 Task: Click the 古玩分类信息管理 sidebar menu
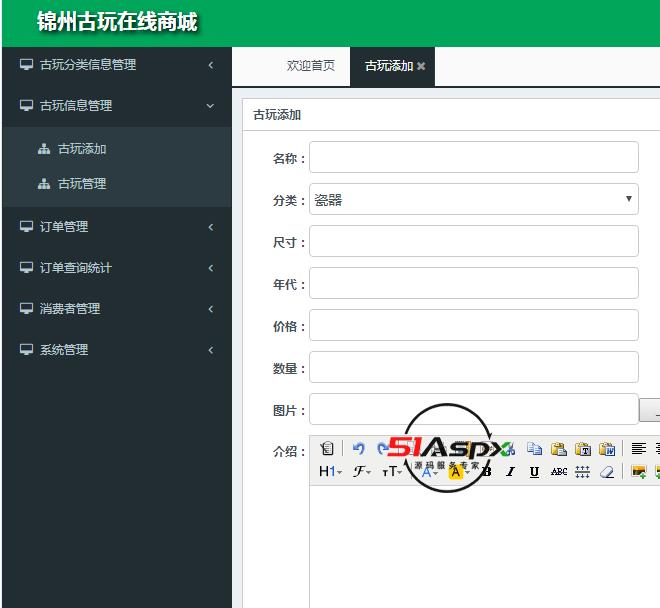click(x=117, y=64)
